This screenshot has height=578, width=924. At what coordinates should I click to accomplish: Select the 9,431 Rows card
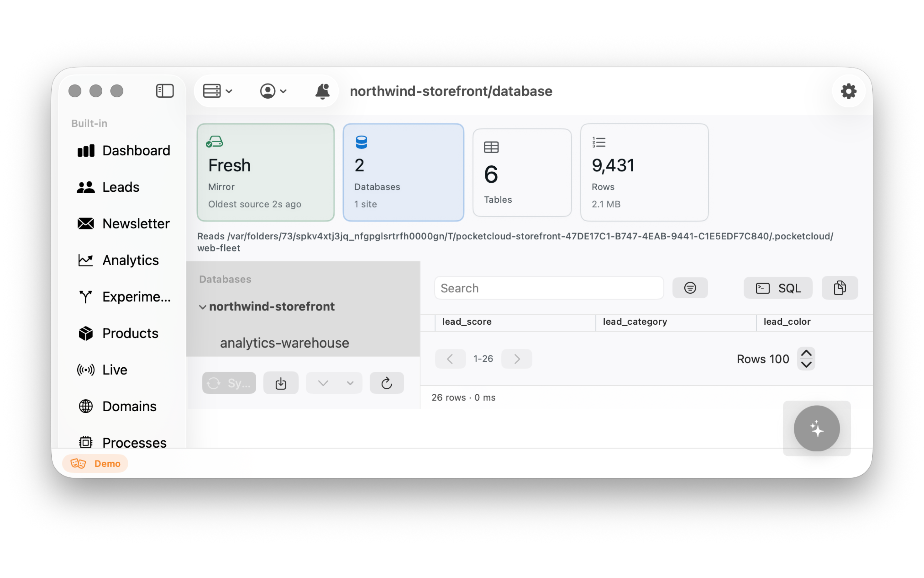645,172
